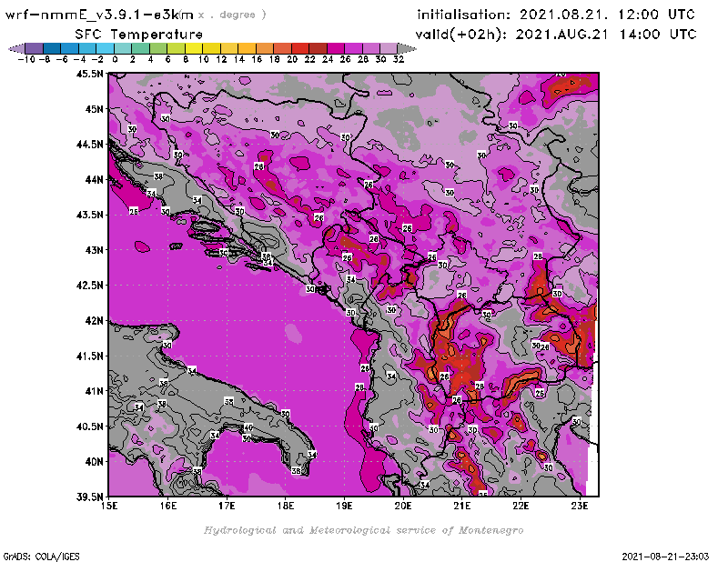Click the initialisation 12:00 UTC line

[x=556, y=15]
